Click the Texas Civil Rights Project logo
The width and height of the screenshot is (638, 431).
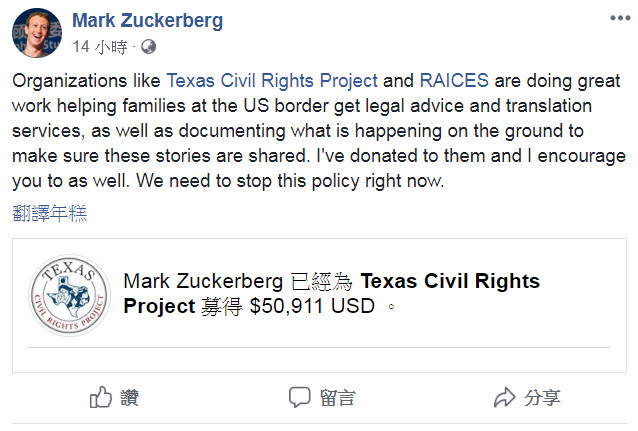(68, 296)
